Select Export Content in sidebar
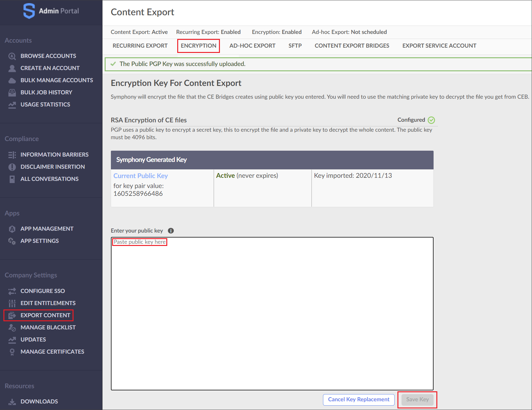532x410 pixels. click(x=45, y=315)
